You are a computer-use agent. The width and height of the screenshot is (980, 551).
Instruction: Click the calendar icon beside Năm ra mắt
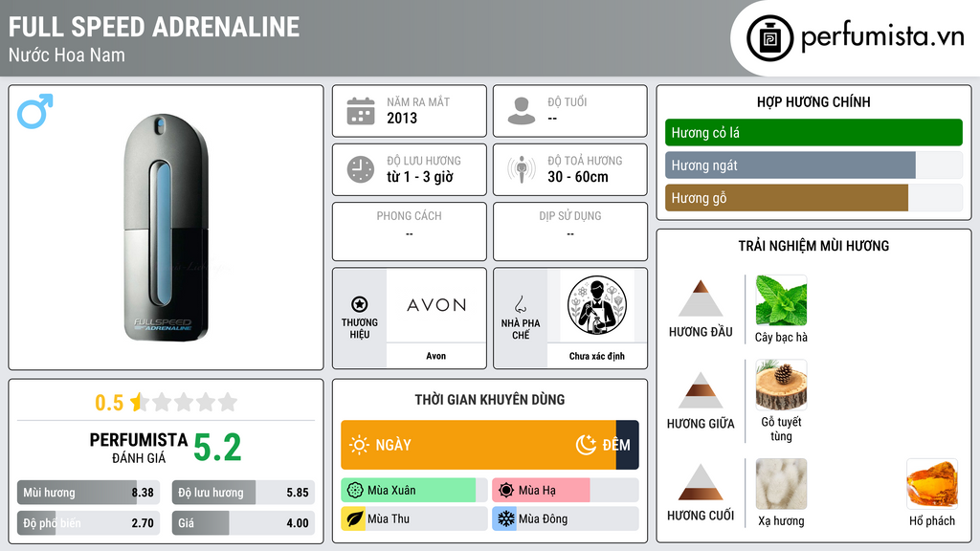[361, 111]
